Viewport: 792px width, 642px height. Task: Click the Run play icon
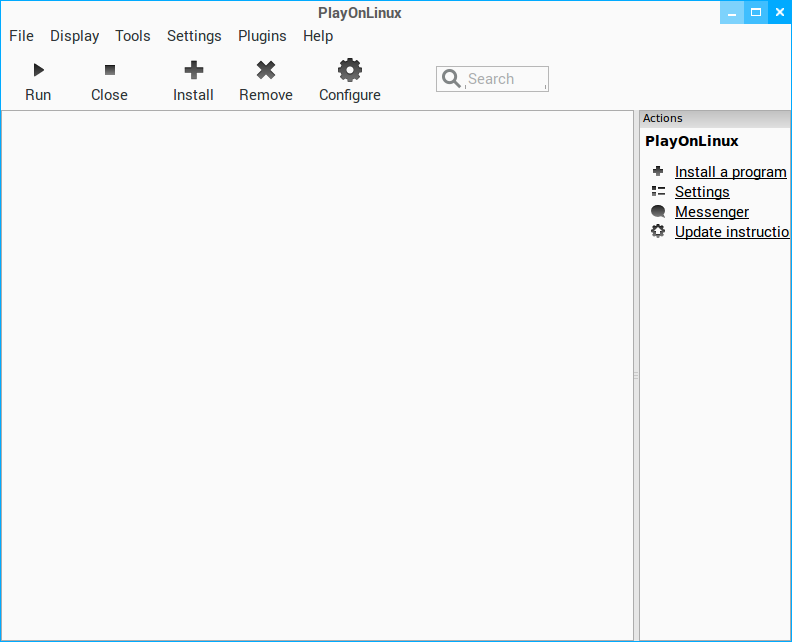[38, 70]
